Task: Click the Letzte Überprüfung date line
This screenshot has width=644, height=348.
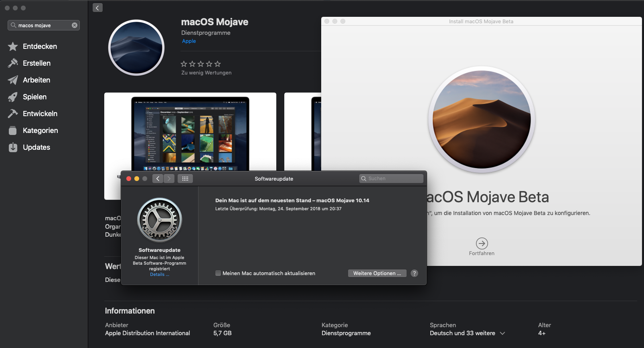Action: pos(278,209)
